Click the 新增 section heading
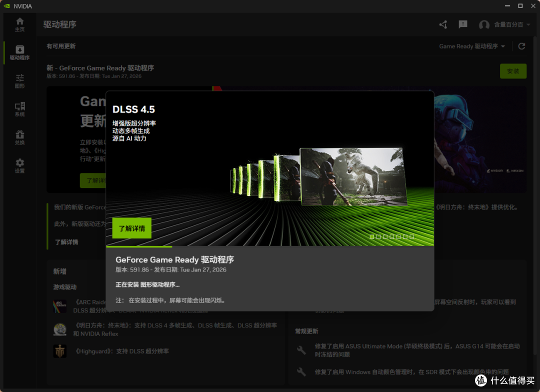Viewport: 540px width, 392px height. coord(59,271)
